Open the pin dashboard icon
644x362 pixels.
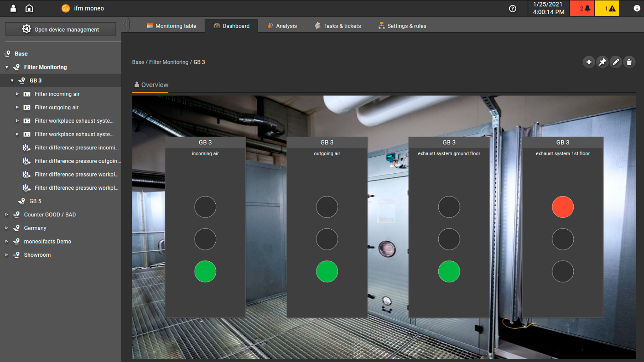602,62
